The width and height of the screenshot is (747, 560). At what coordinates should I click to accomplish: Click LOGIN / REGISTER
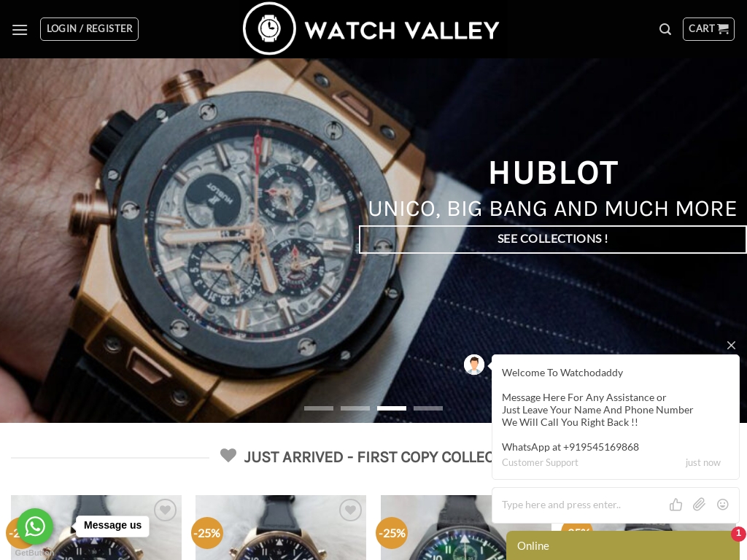[89, 29]
